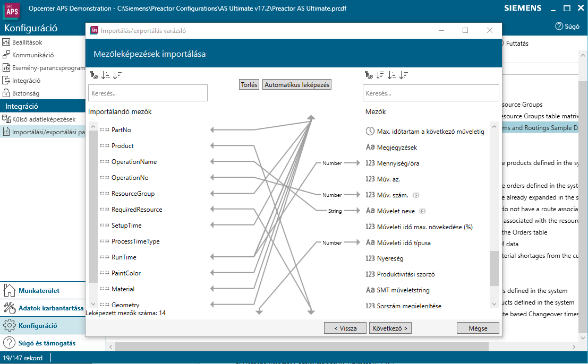Screen dimensions: 588x364
Task: Select Biztonság lock item
Action: pos(25,93)
